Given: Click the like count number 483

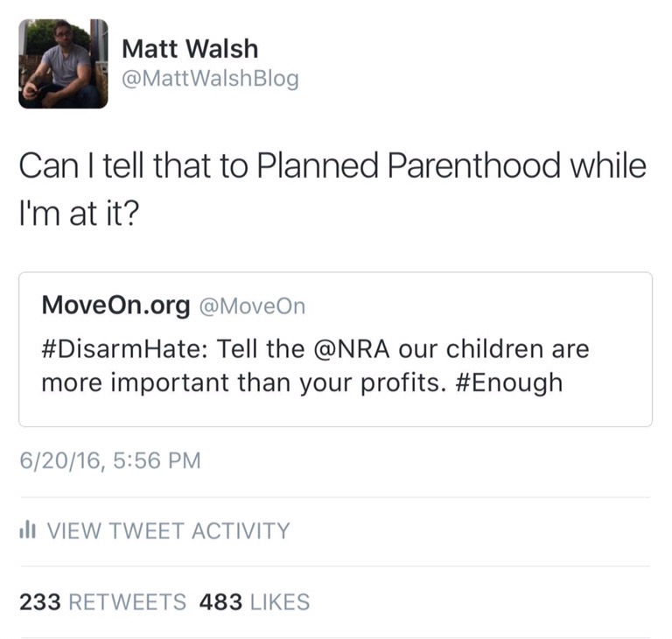Looking at the screenshot, I should (220, 601).
